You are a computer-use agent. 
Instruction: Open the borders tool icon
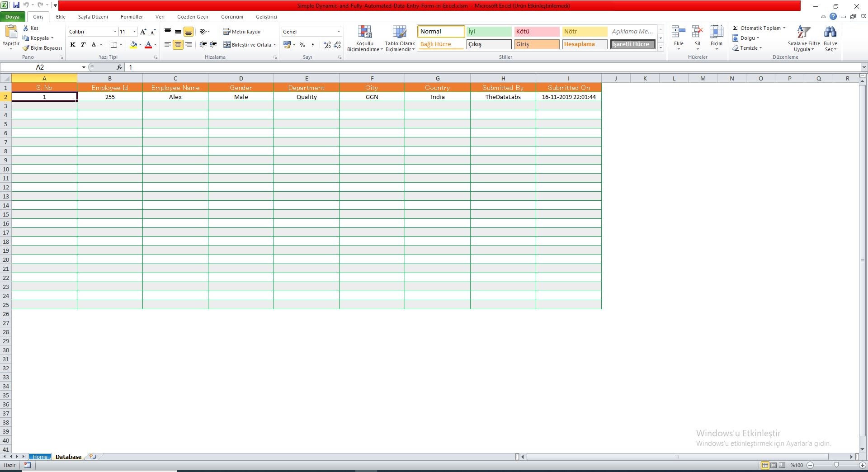coord(113,45)
